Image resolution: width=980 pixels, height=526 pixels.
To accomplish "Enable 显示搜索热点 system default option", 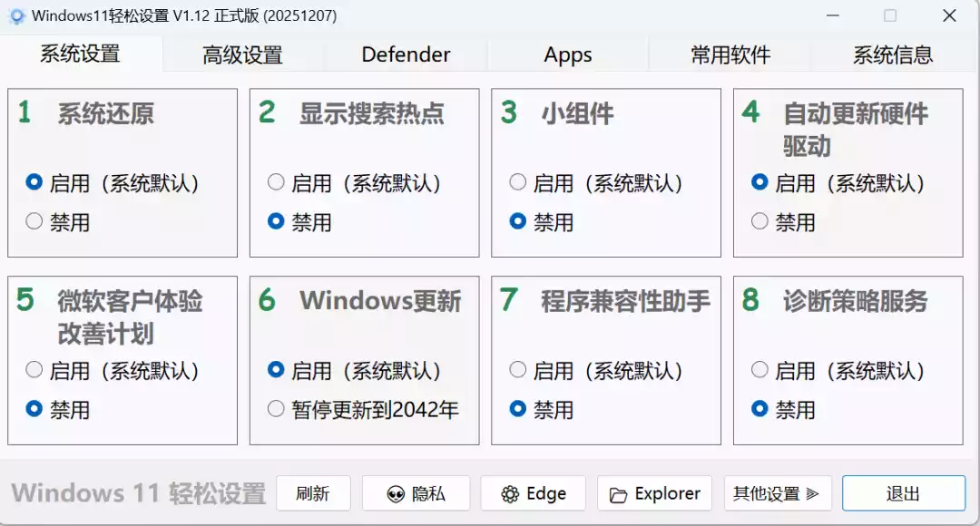I will coord(276,183).
